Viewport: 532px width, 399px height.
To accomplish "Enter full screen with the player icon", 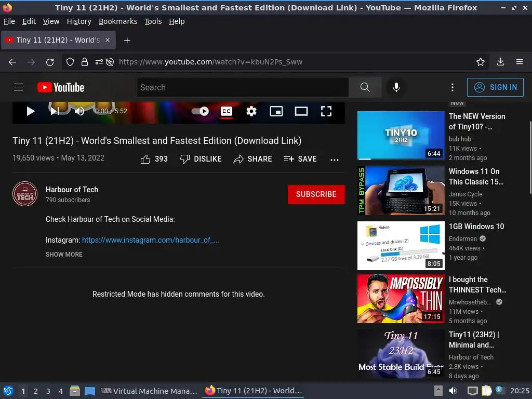I will point(326,111).
